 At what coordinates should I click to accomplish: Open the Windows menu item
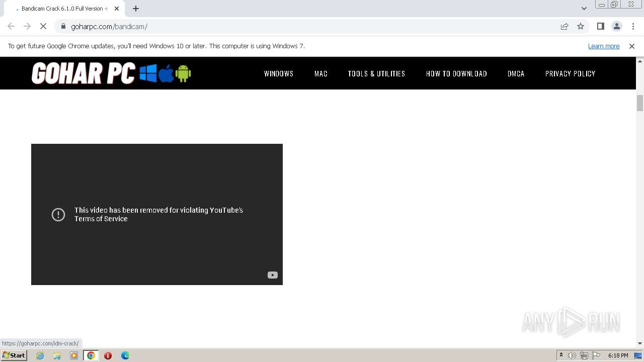(279, 73)
